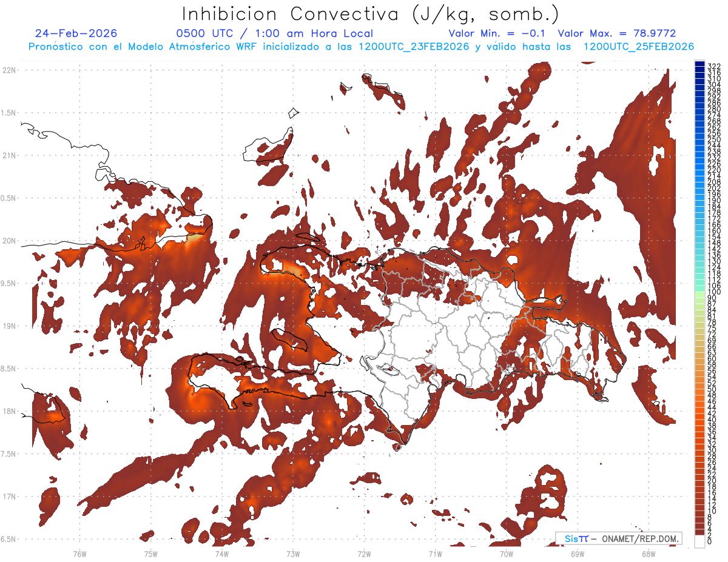
Task: Click the white 0 color bar cell
Action: [x=699, y=540]
